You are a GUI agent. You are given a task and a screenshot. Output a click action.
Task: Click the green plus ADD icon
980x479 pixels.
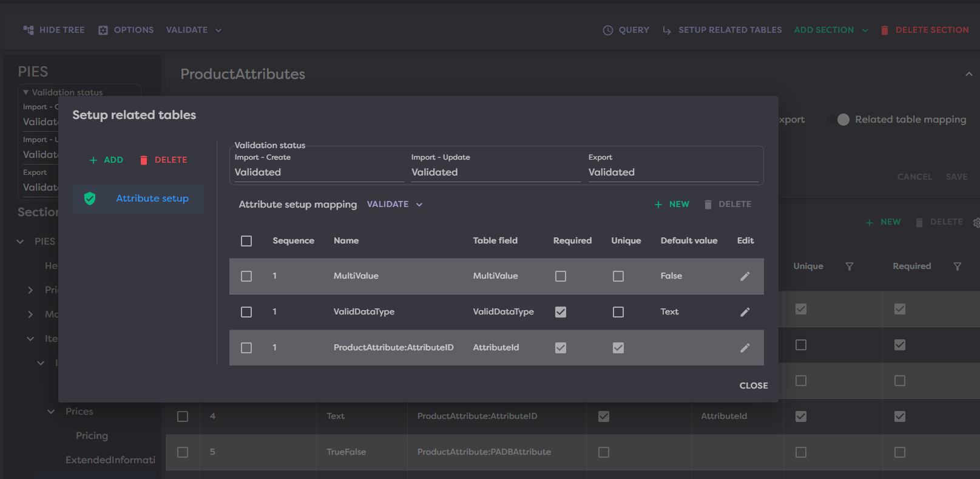pyautogui.click(x=93, y=160)
